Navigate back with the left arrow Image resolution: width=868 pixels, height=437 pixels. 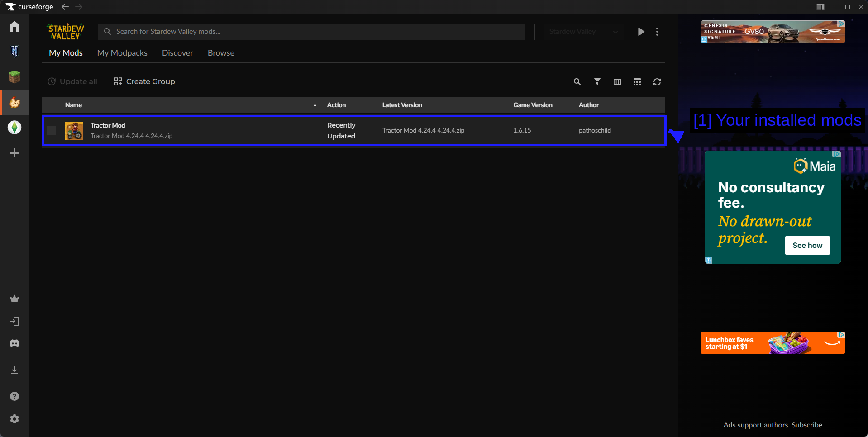65,7
